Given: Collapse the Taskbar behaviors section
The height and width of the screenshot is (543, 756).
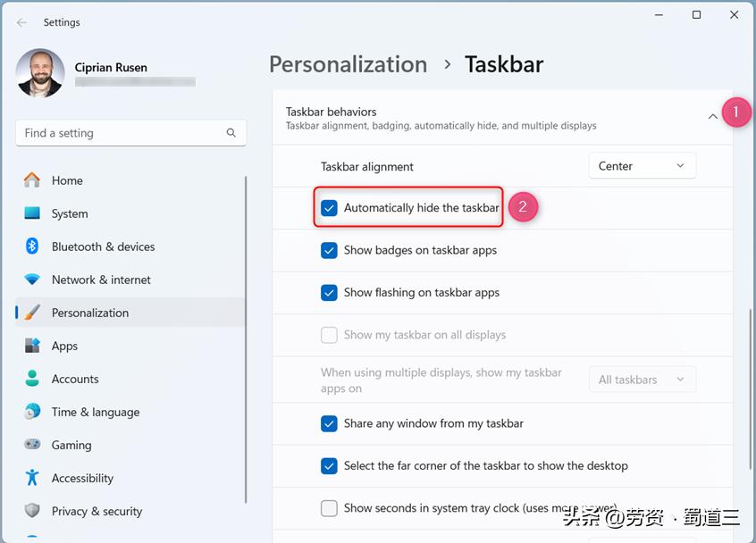Looking at the screenshot, I should [x=712, y=115].
